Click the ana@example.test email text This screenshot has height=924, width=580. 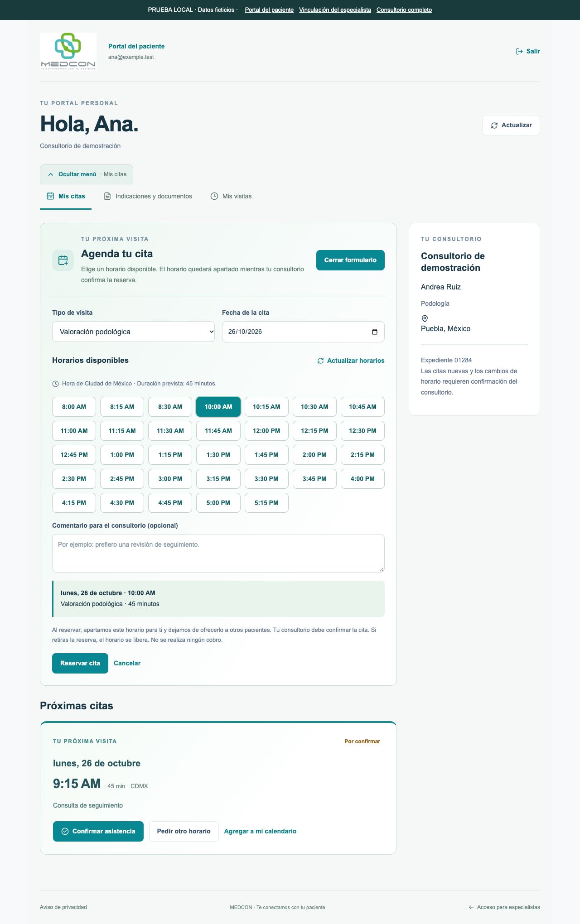tap(131, 57)
